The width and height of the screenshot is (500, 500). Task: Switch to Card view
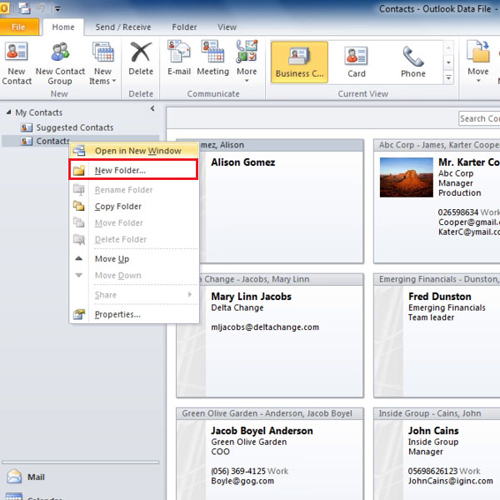[x=356, y=62]
